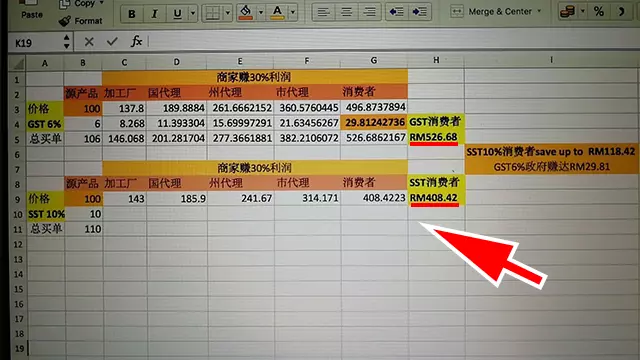Select cell RM408.42
The image size is (640, 360).
pos(436,198)
